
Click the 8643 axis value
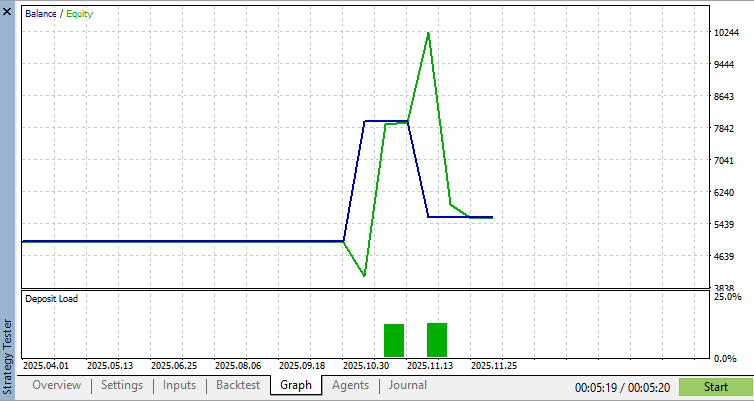[x=724, y=97]
